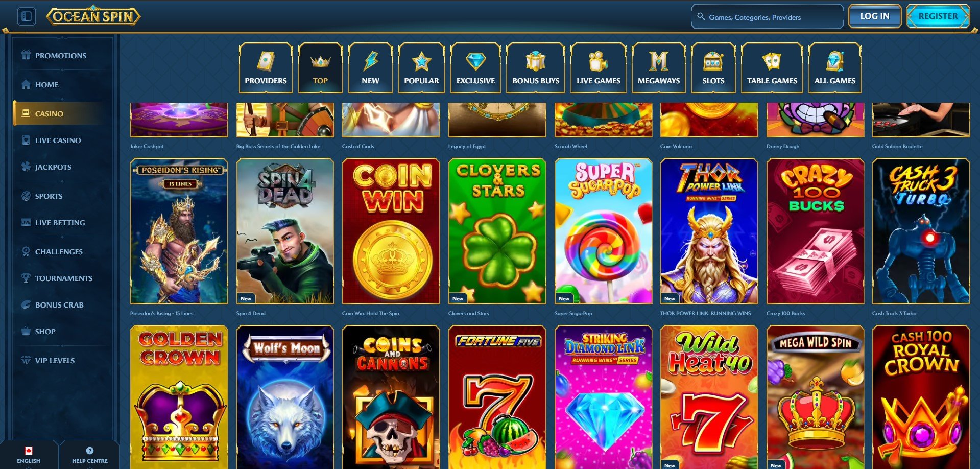Image resolution: width=980 pixels, height=469 pixels.
Task: Select the Sports ball icon
Action: click(x=26, y=196)
